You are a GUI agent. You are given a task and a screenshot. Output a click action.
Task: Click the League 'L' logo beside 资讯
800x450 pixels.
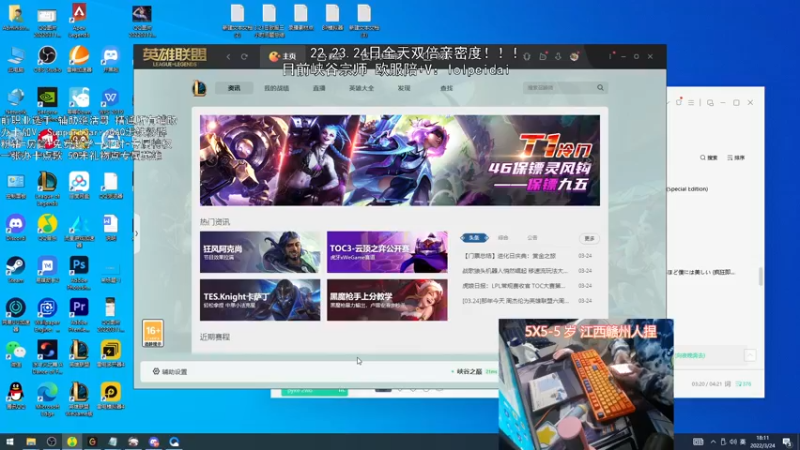point(199,88)
